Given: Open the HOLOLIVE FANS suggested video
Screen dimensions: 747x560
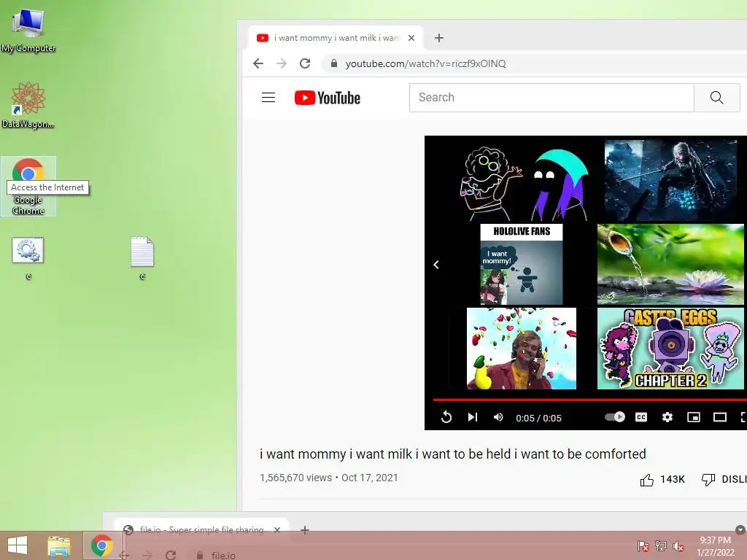Looking at the screenshot, I should (x=521, y=264).
